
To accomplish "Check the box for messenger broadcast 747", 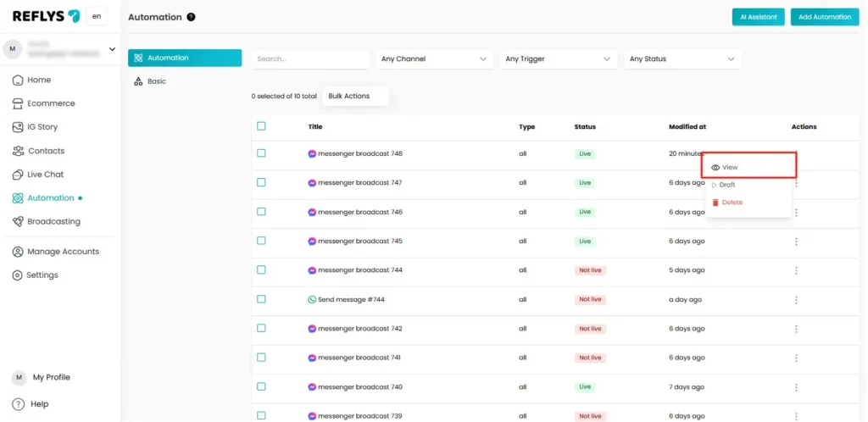I will click(261, 182).
